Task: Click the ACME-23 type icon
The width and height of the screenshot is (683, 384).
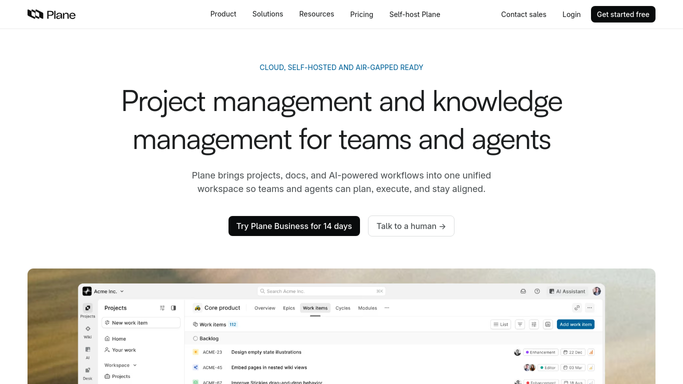Action: (196, 352)
